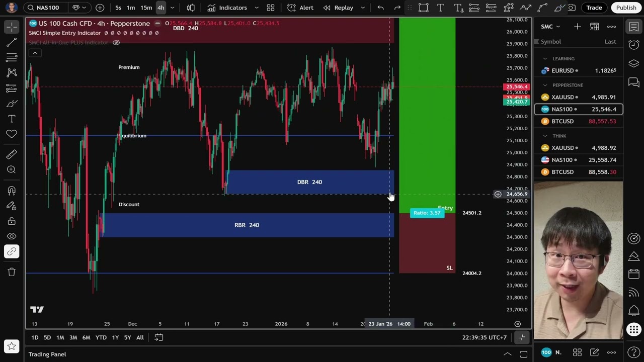644x362 pixels.
Task: Toggle stay in drawing mode
Action: [12, 206]
